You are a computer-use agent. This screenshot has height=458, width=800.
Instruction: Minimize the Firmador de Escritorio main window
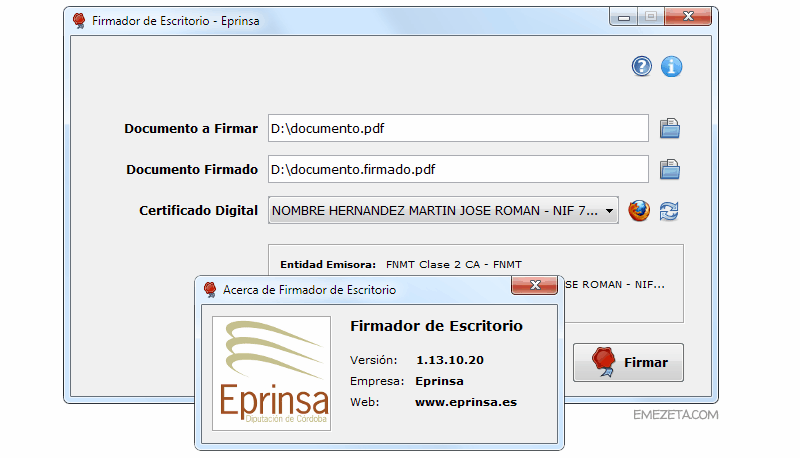click(623, 17)
